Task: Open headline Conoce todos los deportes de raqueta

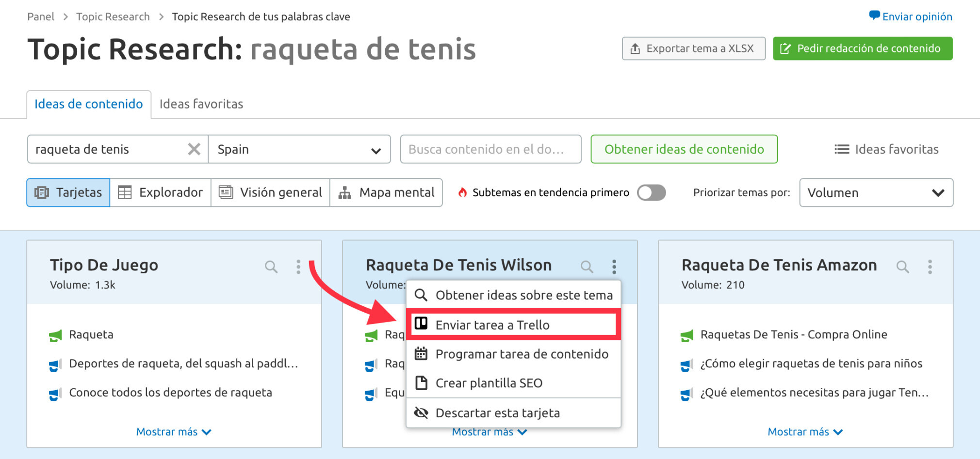Action: (x=170, y=393)
